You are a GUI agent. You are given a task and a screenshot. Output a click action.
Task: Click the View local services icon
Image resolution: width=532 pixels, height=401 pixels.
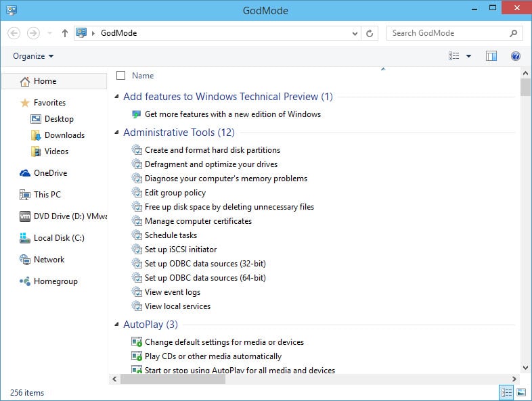[x=137, y=306]
